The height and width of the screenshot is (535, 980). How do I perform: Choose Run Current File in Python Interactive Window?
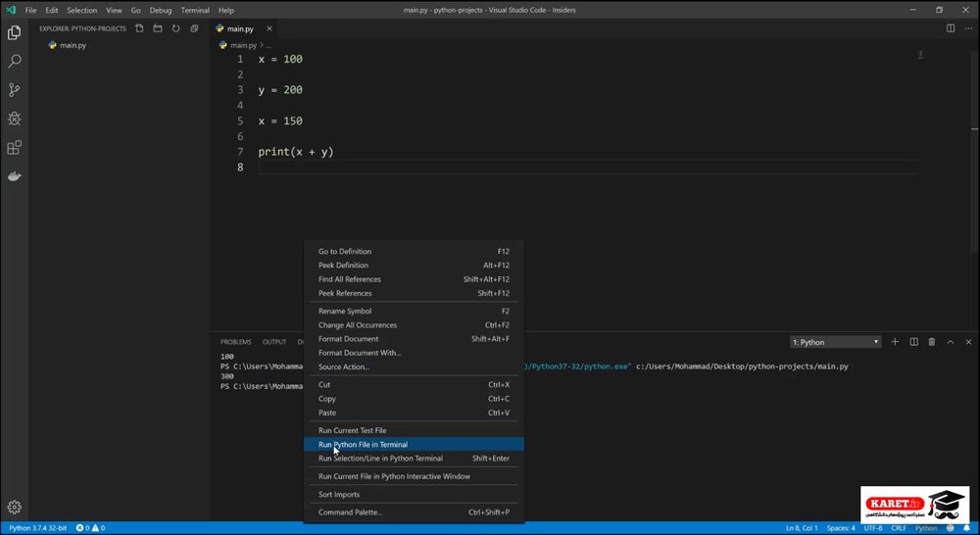[414, 476]
